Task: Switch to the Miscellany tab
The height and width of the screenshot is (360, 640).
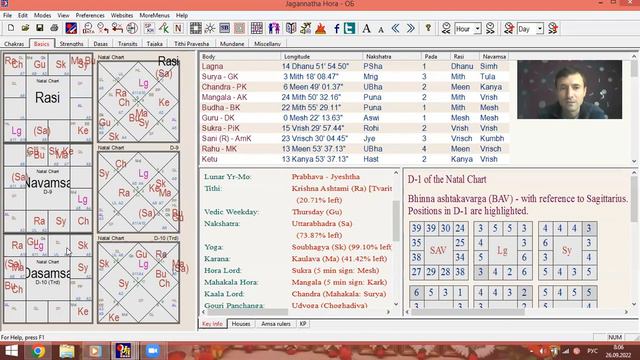Action: point(267,44)
